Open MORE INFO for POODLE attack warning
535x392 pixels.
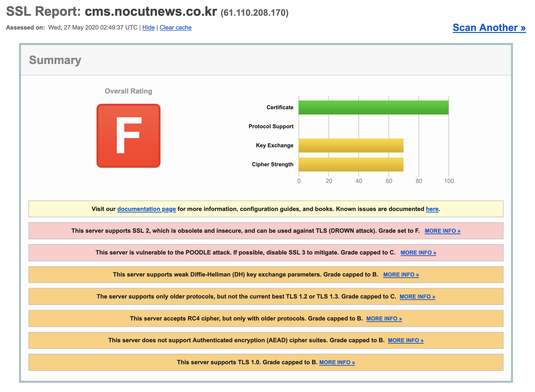point(418,252)
